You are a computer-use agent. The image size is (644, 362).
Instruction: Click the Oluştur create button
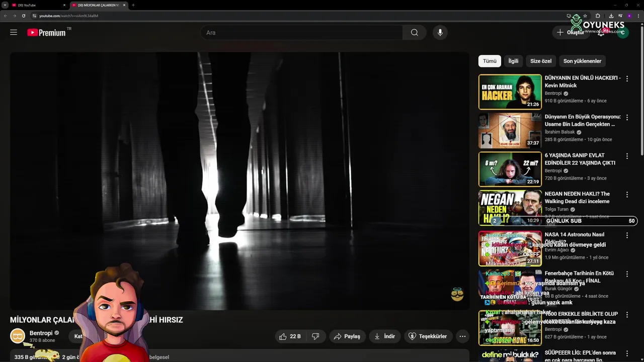point(571,33)
